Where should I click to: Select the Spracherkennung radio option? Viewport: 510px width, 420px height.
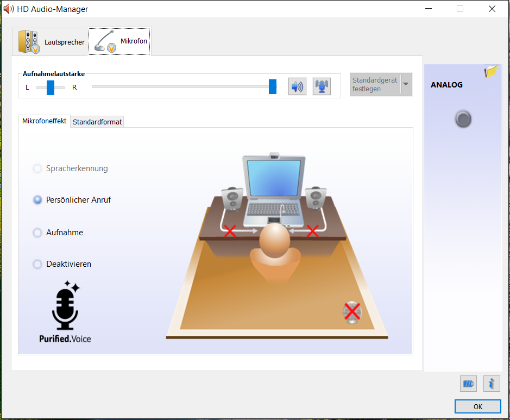(x=37, y=168)
